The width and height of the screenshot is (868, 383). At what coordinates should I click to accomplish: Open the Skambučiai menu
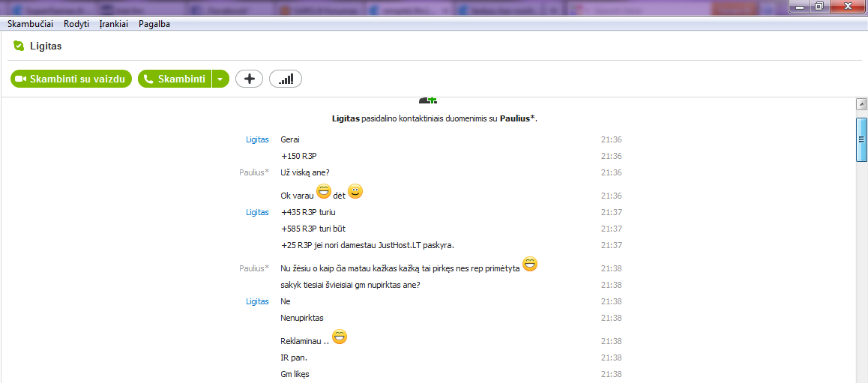click(31, 24)
